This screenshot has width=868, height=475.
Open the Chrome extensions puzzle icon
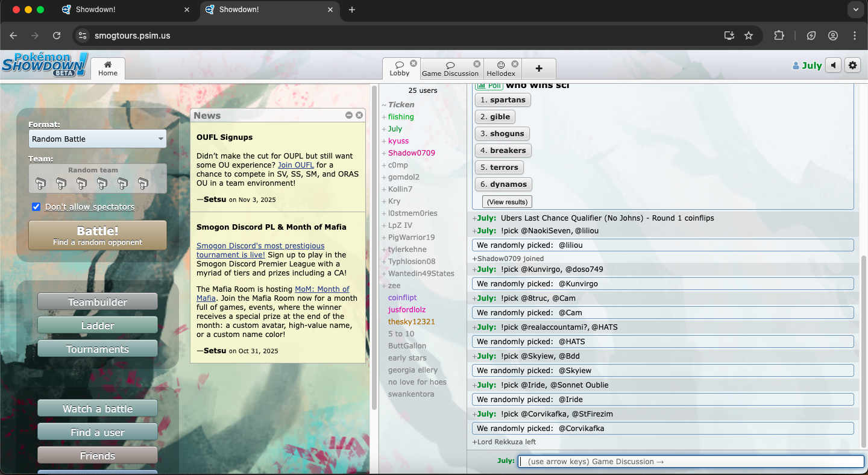click(x=779, y=36)
